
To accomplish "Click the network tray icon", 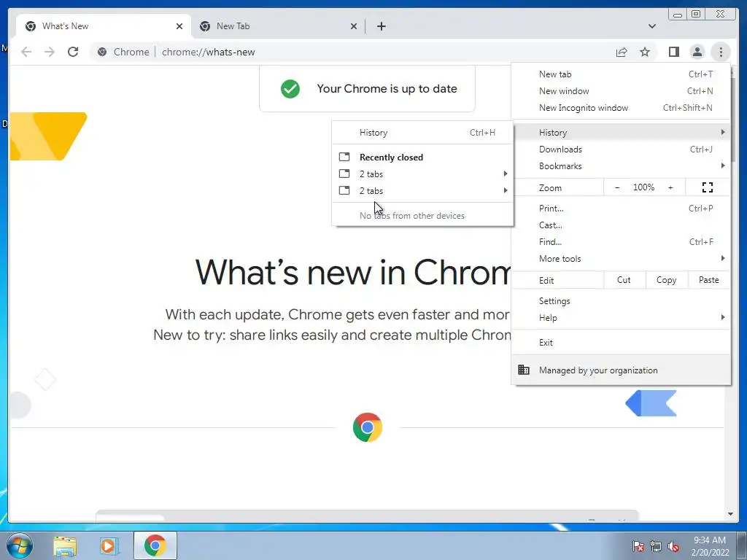I will [656, 546].
